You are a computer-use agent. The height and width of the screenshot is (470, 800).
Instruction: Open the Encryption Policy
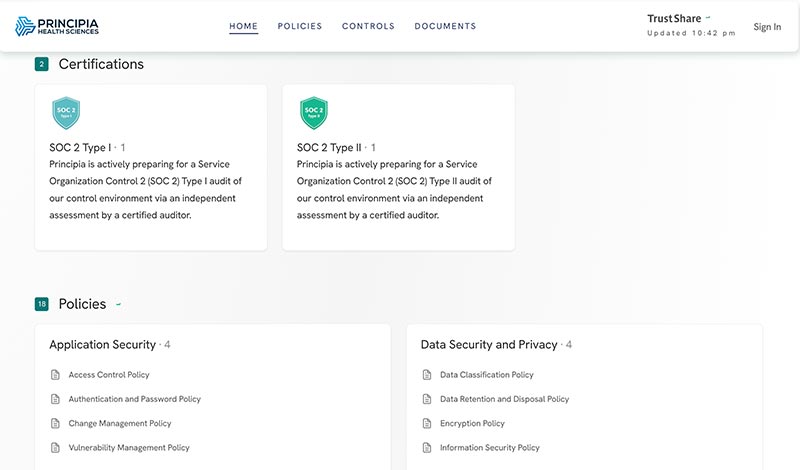472,424
